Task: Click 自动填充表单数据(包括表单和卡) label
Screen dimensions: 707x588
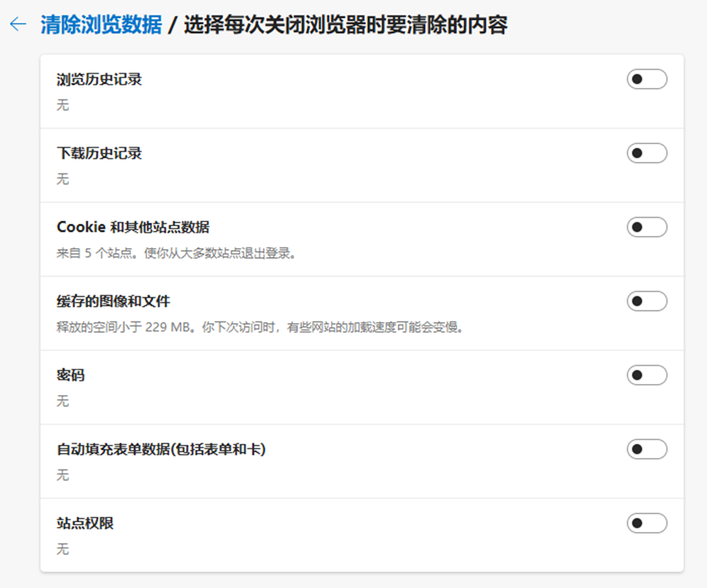Action: point(161,449)
